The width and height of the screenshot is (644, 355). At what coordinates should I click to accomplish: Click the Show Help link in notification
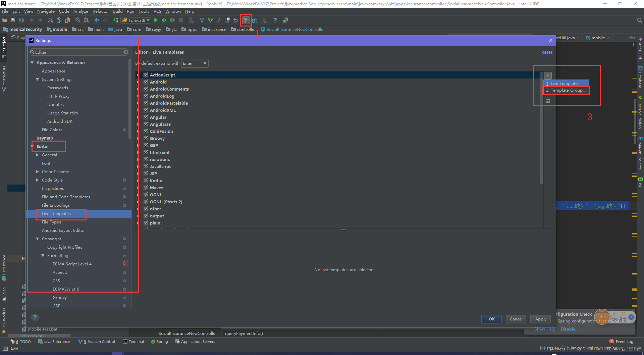pos(545,329)
